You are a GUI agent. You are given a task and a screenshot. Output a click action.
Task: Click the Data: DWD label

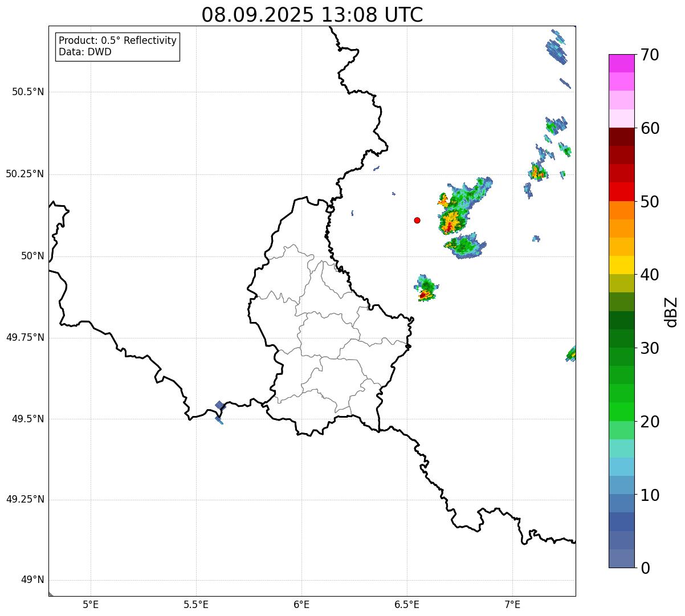tap(85, 52)
